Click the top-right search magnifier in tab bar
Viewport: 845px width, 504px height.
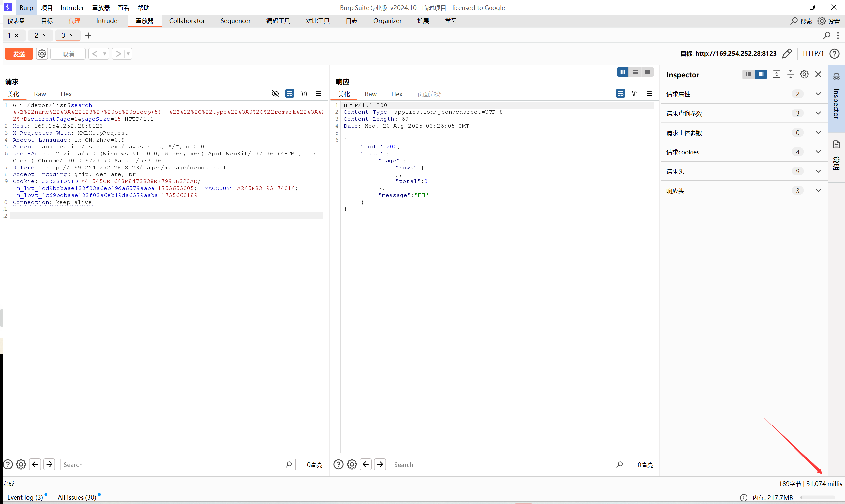tap(827, 35)
